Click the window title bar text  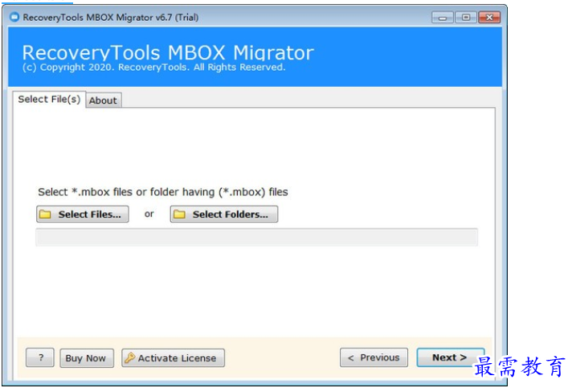coord(111,17)
